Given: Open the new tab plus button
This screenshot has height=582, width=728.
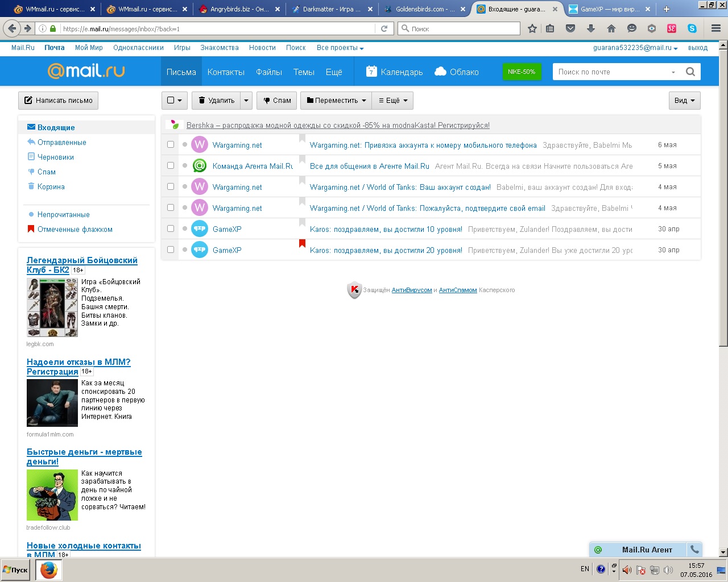Looking at the screenshot, I should click(666, 9).
